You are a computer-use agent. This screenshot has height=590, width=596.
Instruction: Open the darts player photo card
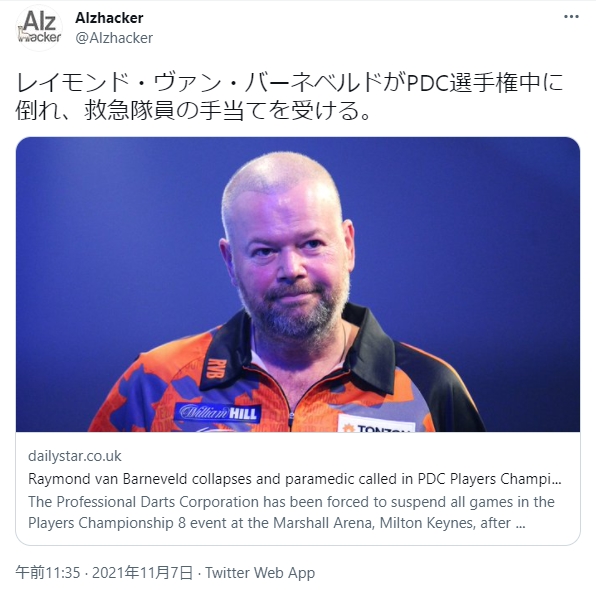tap(298, 284)
